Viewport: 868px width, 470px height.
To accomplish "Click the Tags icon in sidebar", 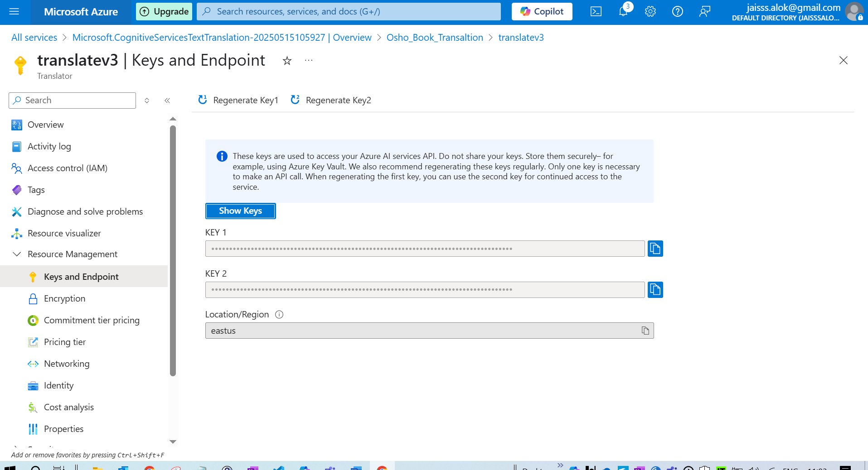I will [17, 190].
